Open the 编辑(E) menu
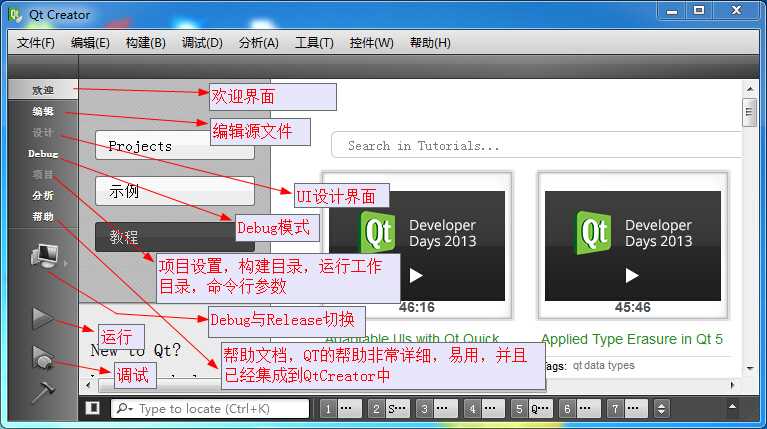 [x=90, y=43]
